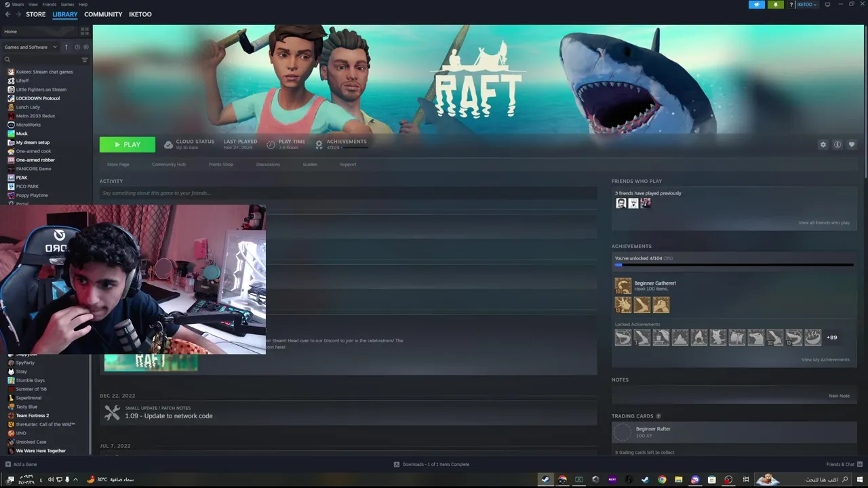The width and height of the screenshot is (868, 488).
Task: Click the first friend avatar
Action: click(620, 203)
